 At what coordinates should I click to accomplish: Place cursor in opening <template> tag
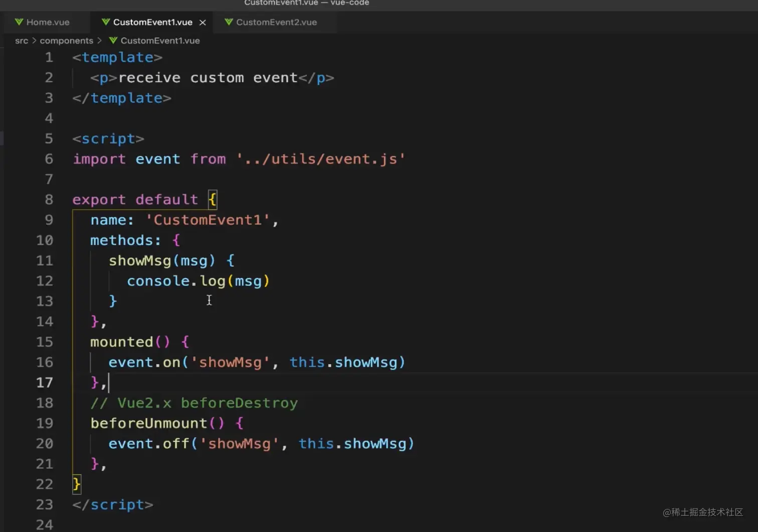117,57
